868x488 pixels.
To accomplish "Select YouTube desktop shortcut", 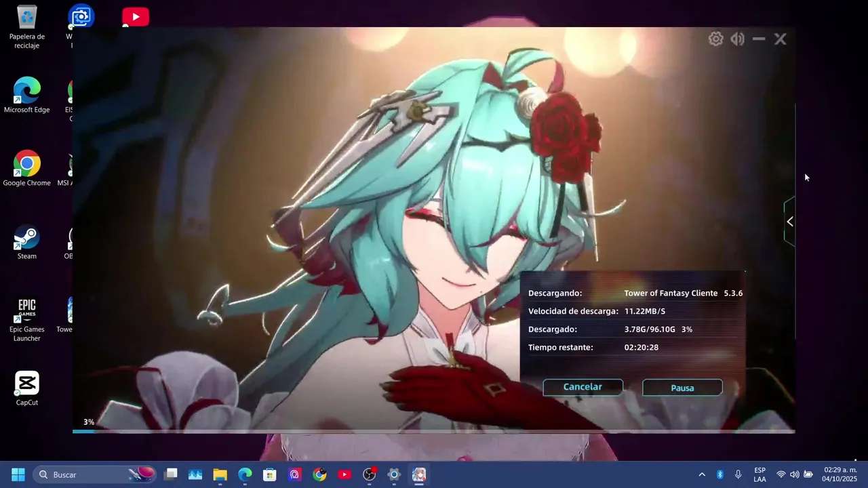I will (x=136, y=17).
